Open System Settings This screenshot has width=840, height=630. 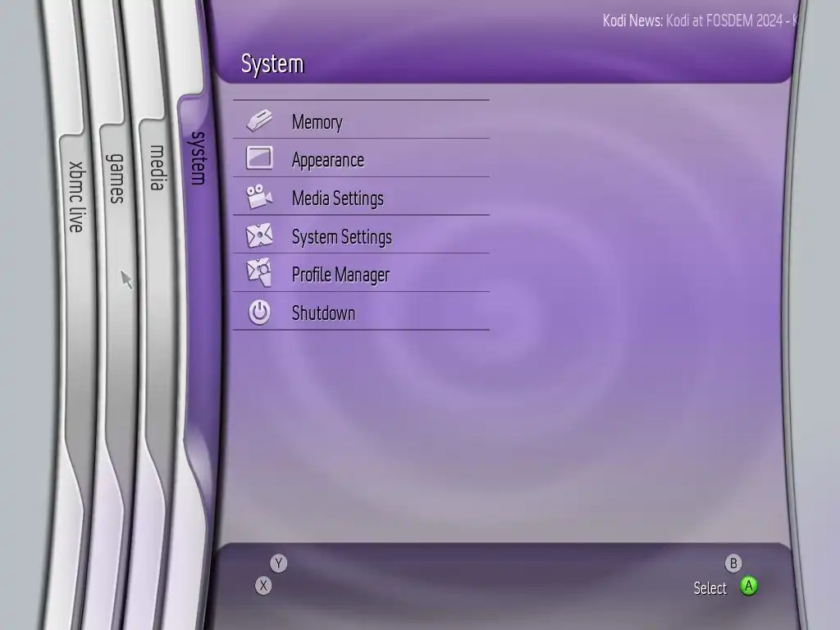(361, 235)
